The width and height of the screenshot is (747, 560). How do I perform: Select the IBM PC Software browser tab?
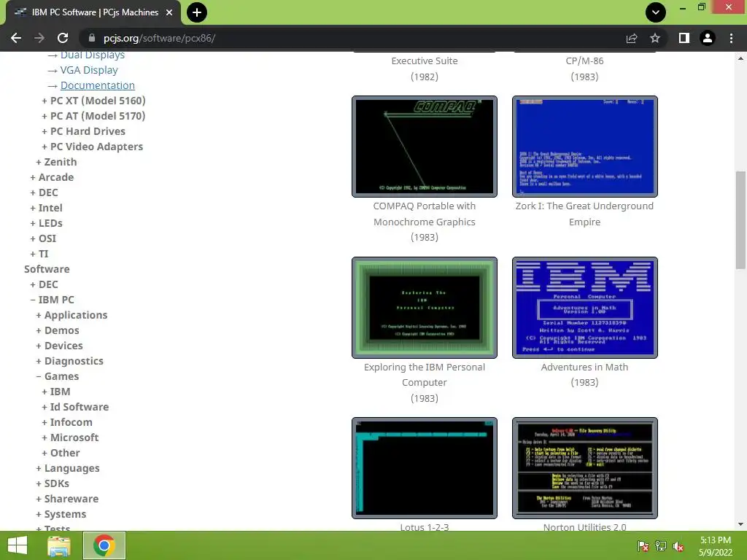(93, 12)
